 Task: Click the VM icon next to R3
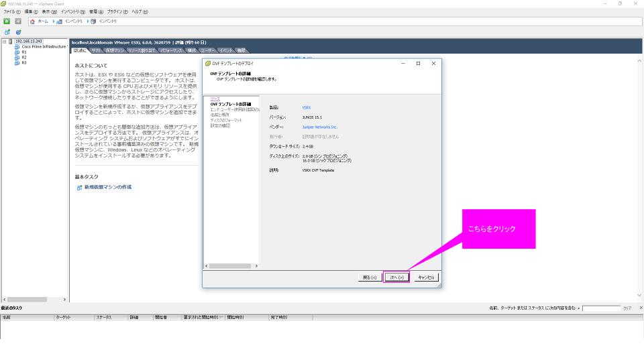[x=17, y=63]
